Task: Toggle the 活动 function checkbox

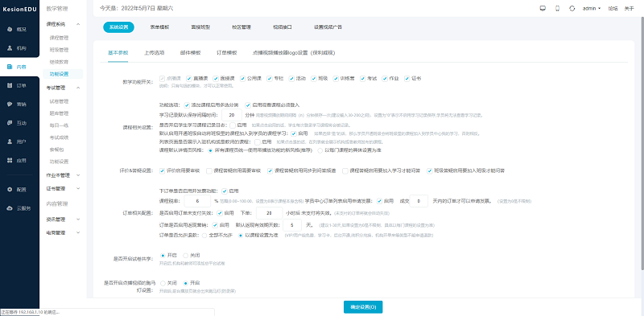Action: coord(291,78)
